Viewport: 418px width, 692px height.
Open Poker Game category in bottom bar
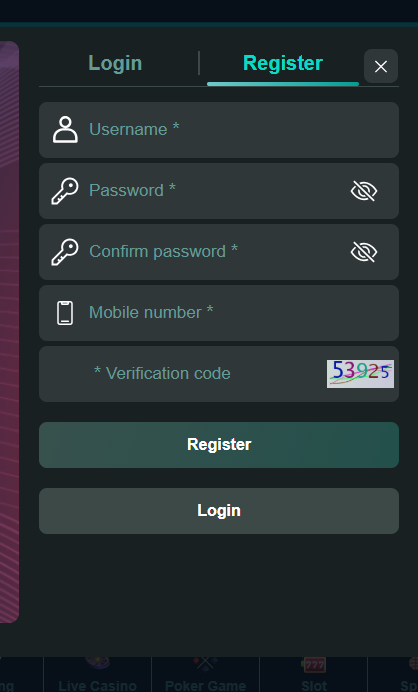click(205, 674)
